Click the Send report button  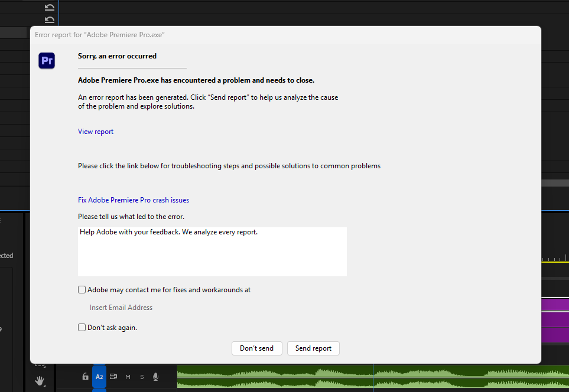point(313,348)
